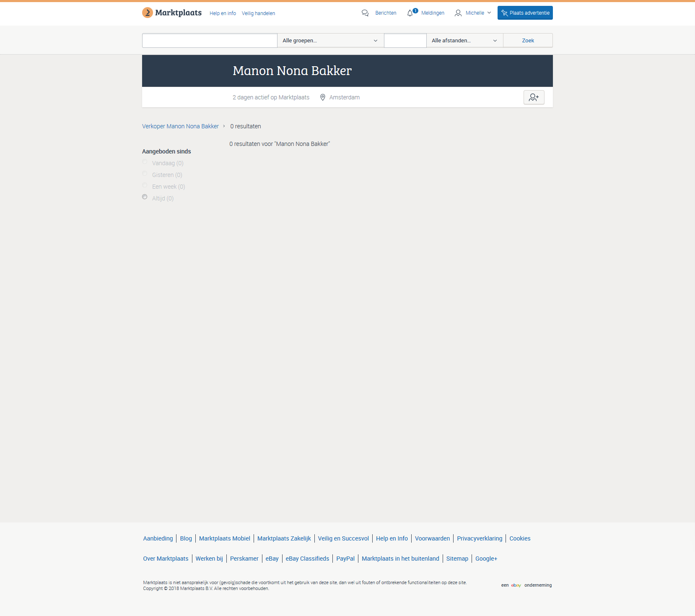Viewport: 695px width, 616px height.
Task: Select the Een week (0) radio button
Action: tap(145, 185)
